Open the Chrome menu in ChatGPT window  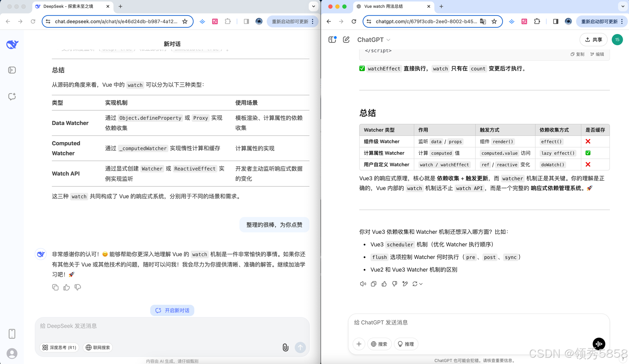pyautogui.click(x=622, y=21)
